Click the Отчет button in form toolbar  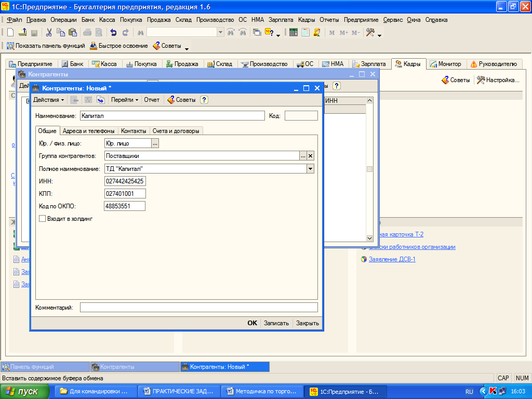[x=152, y=100]
